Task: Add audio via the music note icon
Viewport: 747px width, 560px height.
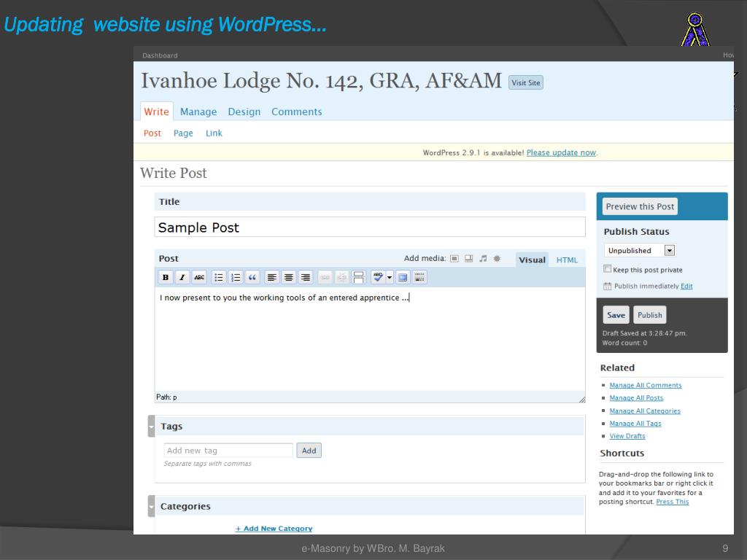Action: point(483,259)
